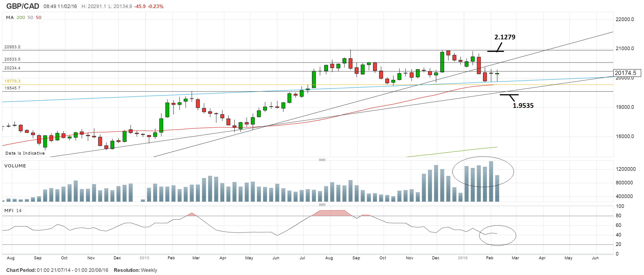This screenshot has width=644, height=275.
Task: Click the green 200 MA label
Action: pyautogui.click(x=21, y=17)
